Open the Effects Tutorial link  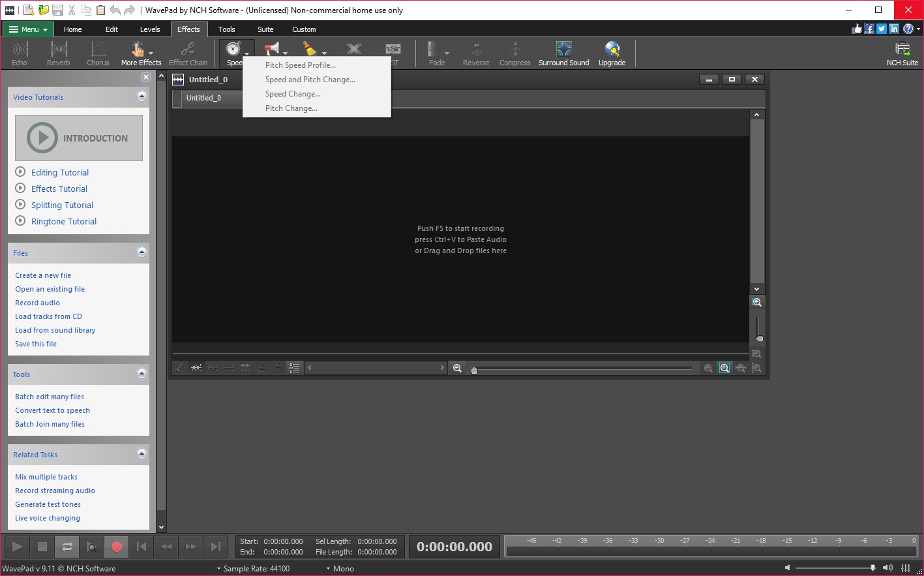coord(59,189)
